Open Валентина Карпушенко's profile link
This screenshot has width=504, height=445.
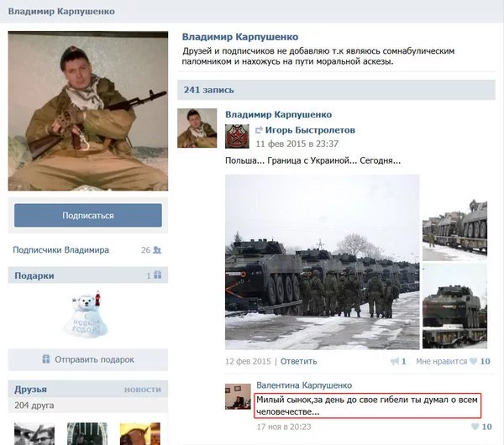(x=304, y=385)
